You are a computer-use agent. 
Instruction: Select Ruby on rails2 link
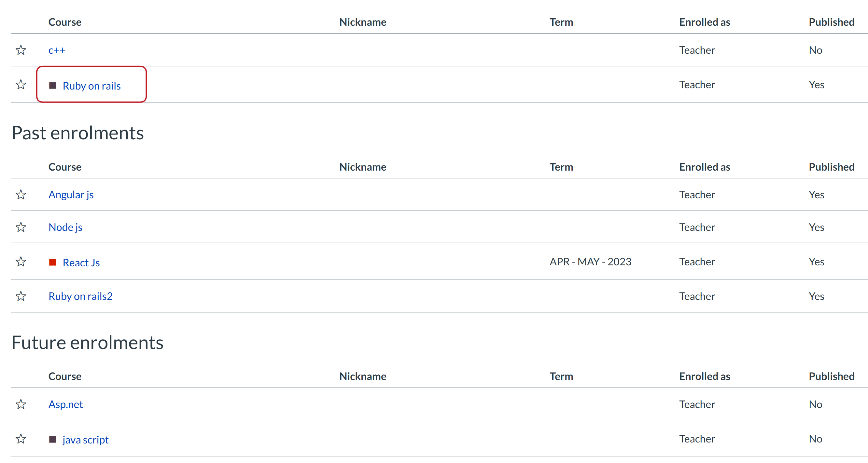point(80,296)
